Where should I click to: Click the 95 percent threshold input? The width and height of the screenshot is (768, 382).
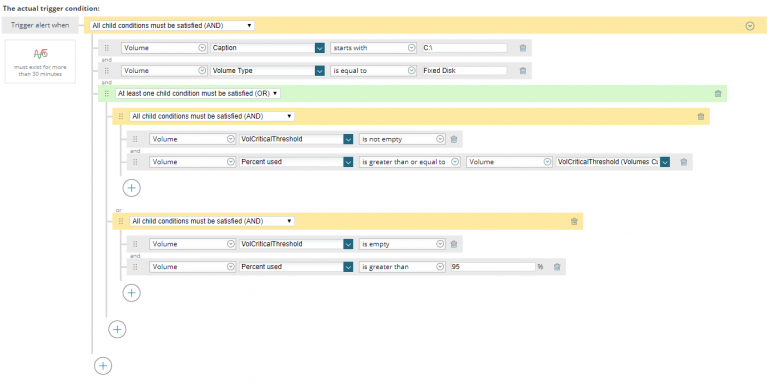tap(493, 267)
